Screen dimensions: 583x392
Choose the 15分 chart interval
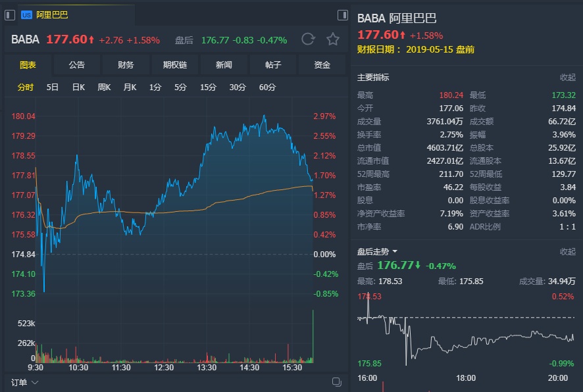[x=208, y=87]
